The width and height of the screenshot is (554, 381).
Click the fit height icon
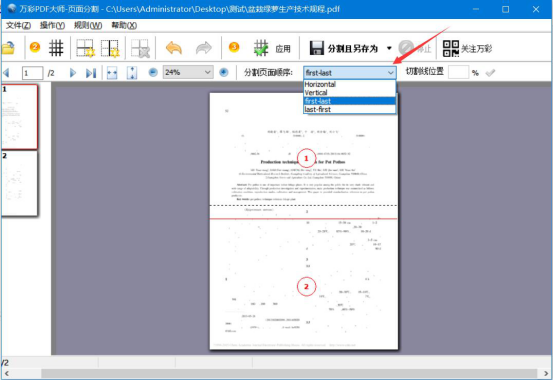click(x=132, y=73)
